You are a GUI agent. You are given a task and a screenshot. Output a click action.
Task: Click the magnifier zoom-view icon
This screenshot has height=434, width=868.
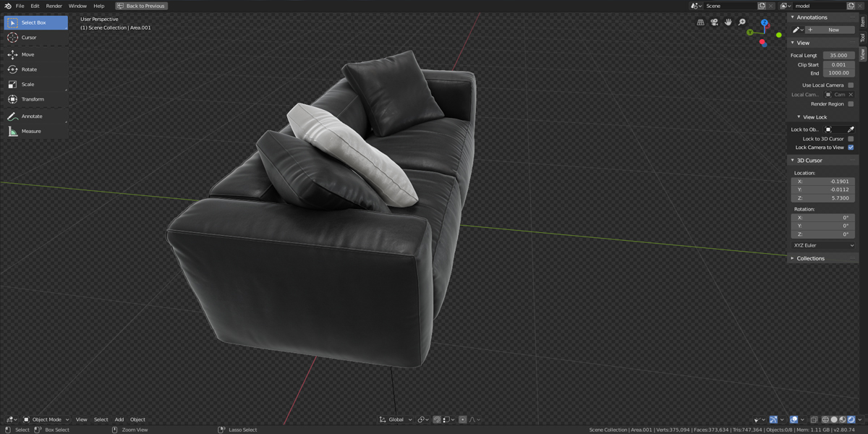741,22
